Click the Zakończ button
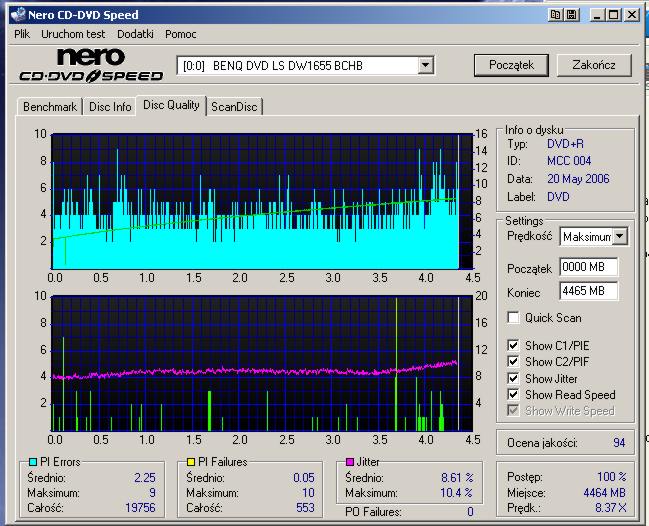Viewport: 649px width, 526px height. click(594, 65)
